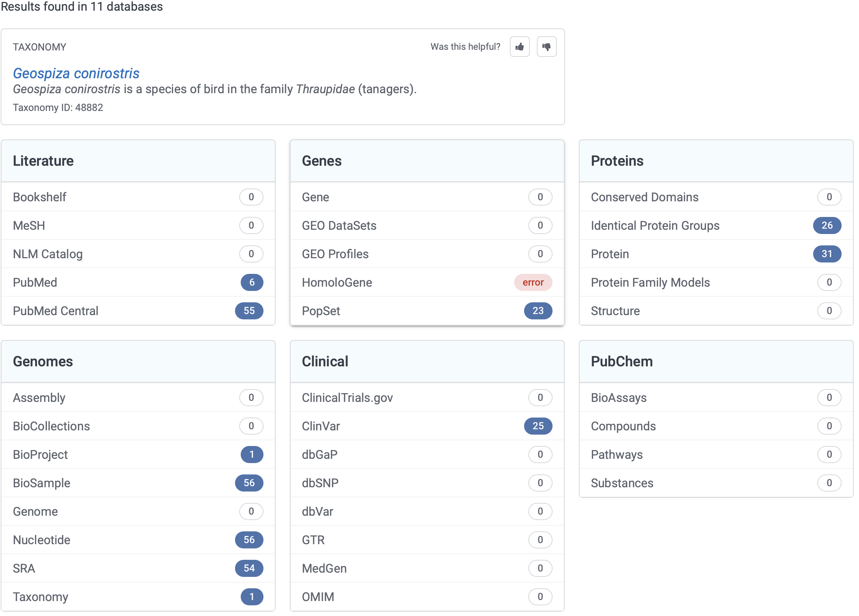Select the Genes section heading
Viewport: 859px width, 616px height.
[x=321, y=161]
